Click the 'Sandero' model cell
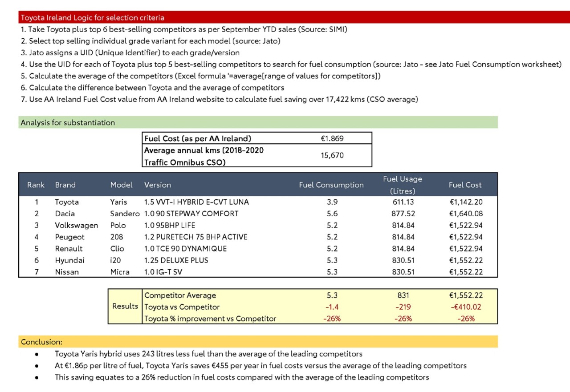The image size is (570, 392). point(125,214)
